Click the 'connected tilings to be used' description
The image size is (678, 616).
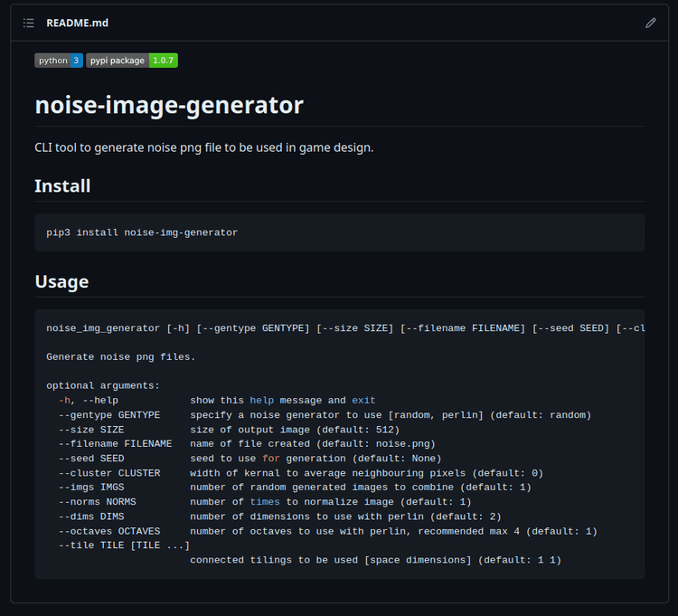tap(376, 560)
